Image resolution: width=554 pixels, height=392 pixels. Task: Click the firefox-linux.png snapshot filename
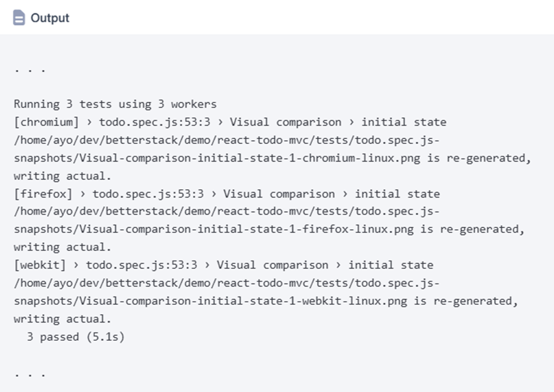point(209,229)
